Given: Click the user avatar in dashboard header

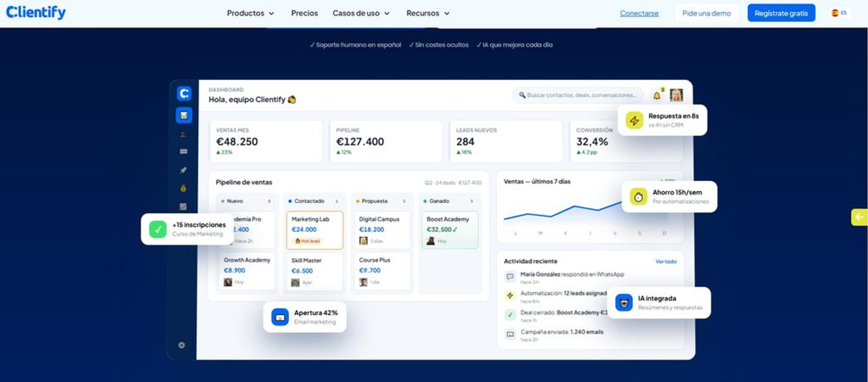Looking at the screenshot, I should (676, 95).
